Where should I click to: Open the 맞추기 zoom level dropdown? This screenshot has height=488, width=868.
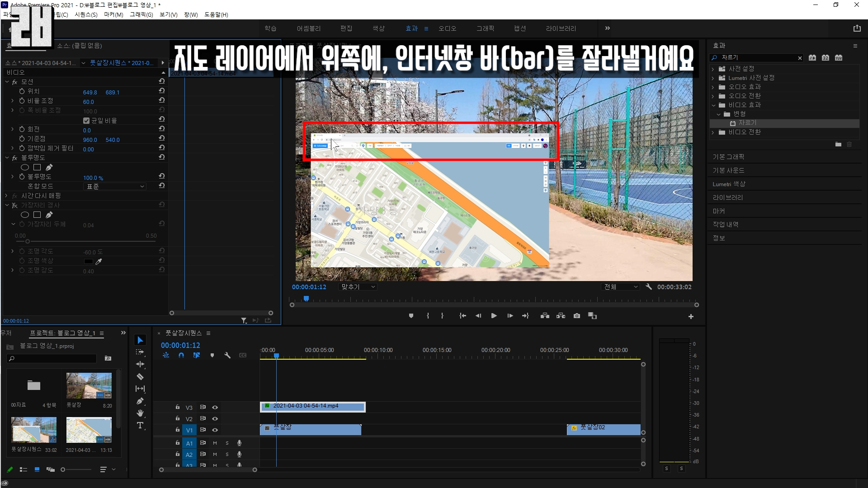pos(358,287)
